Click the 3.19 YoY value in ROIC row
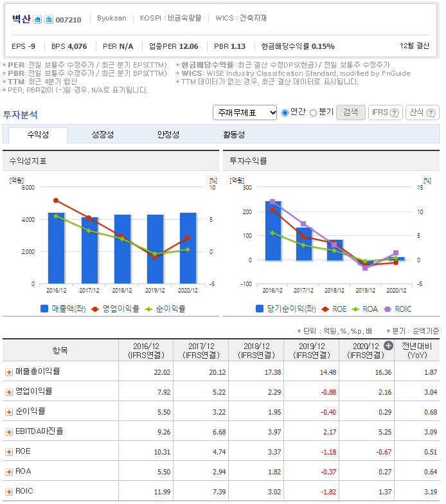The height and width of the screenshot is (504, 446). point(431,492)
